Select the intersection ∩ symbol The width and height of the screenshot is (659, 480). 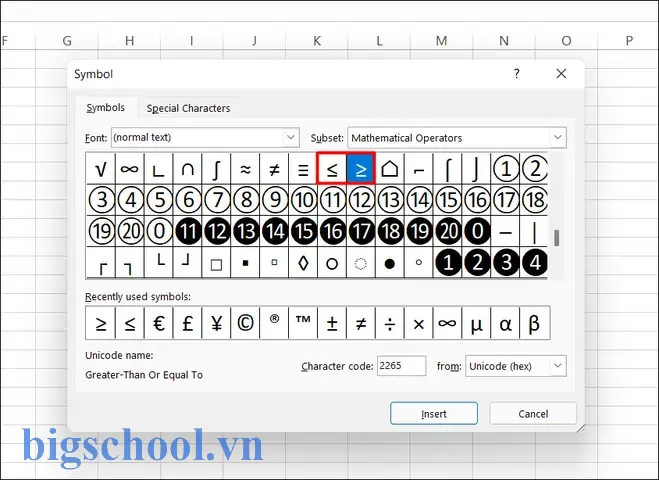tap(187, 169)
